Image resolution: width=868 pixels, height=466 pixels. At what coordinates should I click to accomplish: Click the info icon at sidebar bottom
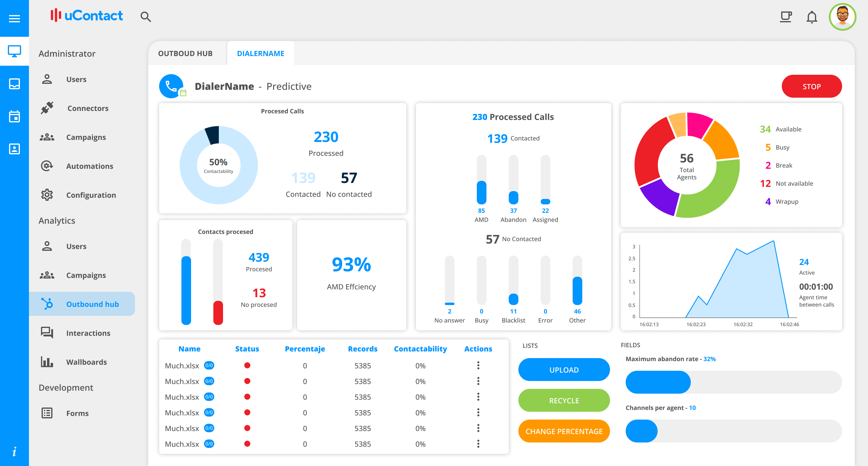[x=14, y=452]
